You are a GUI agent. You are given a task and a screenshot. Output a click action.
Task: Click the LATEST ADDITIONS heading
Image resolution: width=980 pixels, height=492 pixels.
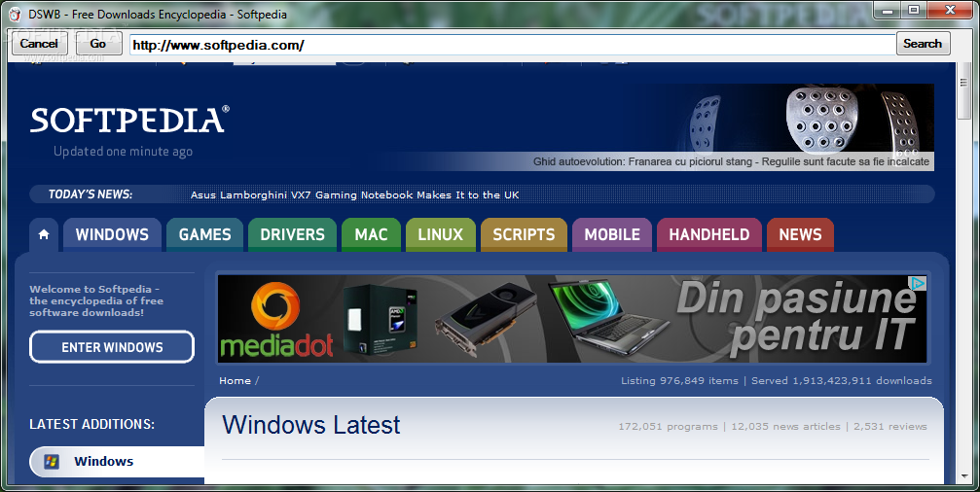pos(91,424)
